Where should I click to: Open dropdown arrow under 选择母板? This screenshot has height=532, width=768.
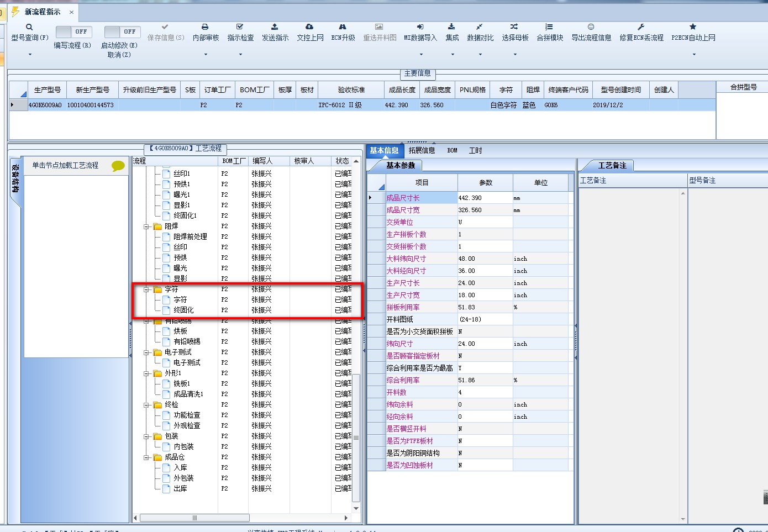515,54
